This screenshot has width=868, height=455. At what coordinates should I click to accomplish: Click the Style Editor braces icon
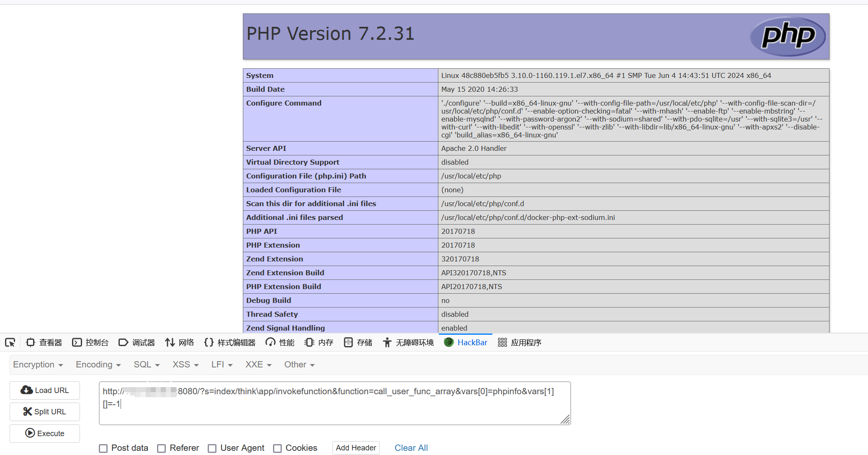[209, 343]
